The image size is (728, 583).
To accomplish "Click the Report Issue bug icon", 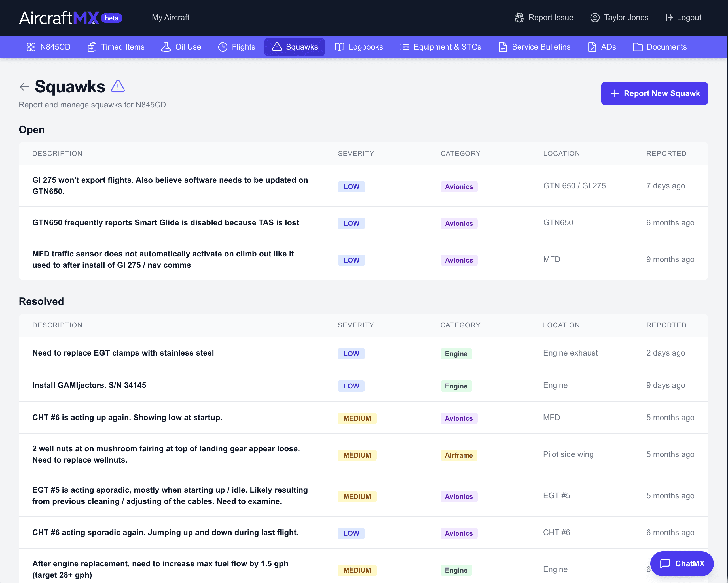I will (x=519, y=17).
